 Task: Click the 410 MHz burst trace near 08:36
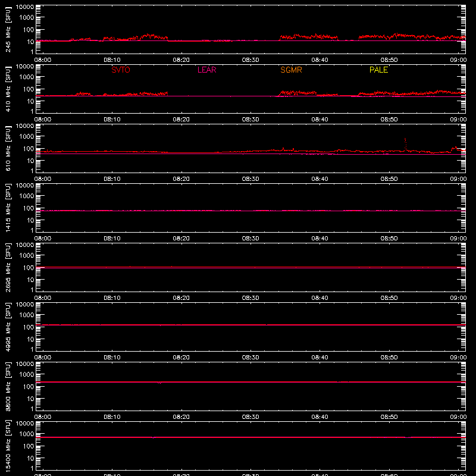(x=297, y=93)
